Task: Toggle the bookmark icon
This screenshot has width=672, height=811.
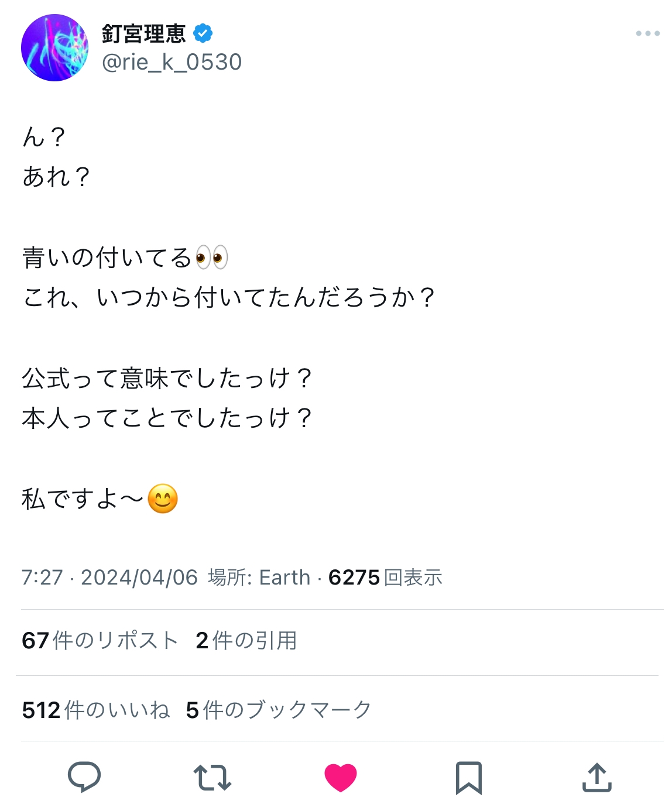Action: [x=469, y=778]
